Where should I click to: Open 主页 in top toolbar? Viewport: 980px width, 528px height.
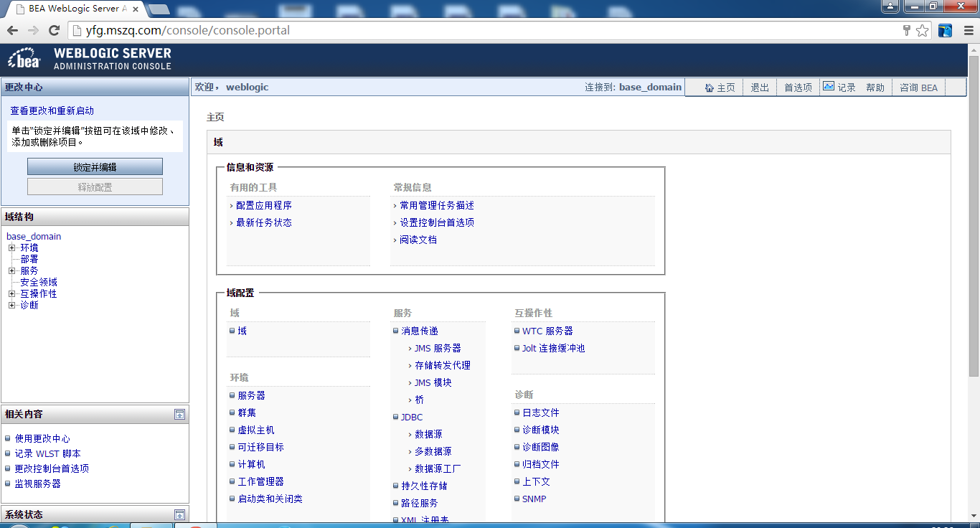point(726,88)
